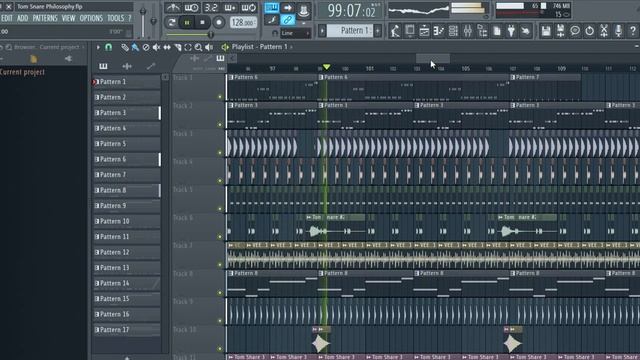
Task: Select Pattern 3 in picker list
Action: pyautogui.click(x=127, y=113)
